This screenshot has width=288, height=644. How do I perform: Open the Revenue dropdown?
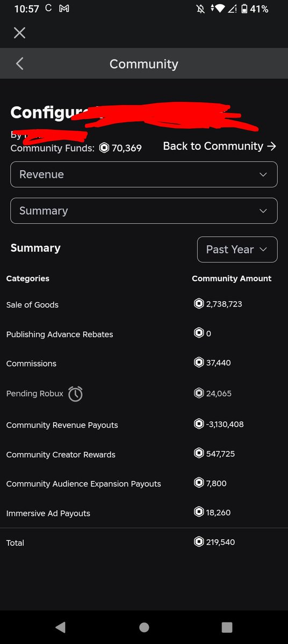tap(144, 174)
